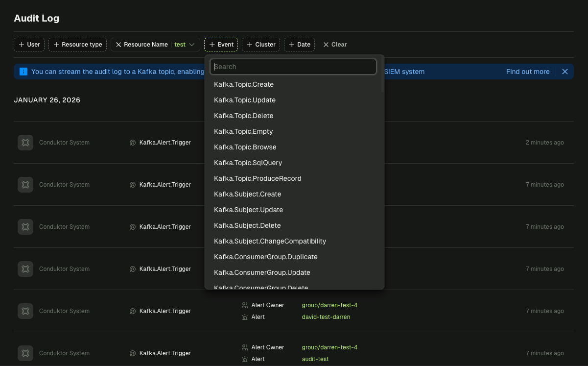Choose Kafka.Subject.Delete from list
588x366 pixels.
click(293, 225)
